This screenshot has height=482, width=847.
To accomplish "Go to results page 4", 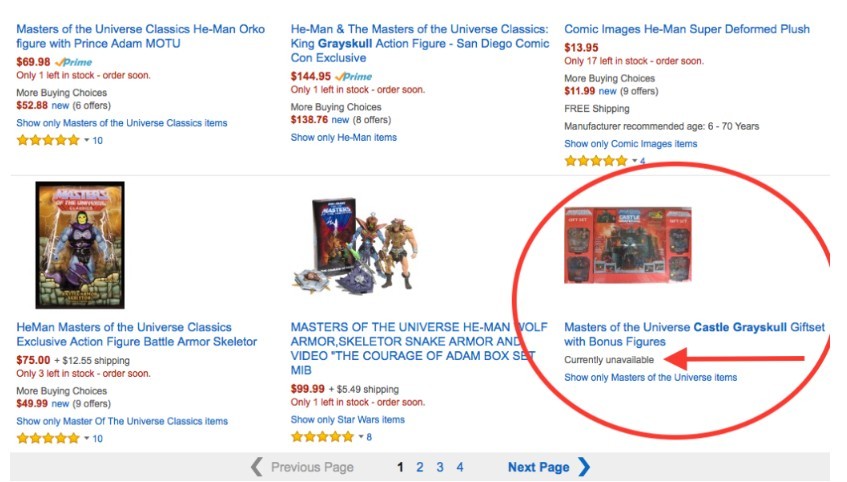I will (x=460, y=467).
